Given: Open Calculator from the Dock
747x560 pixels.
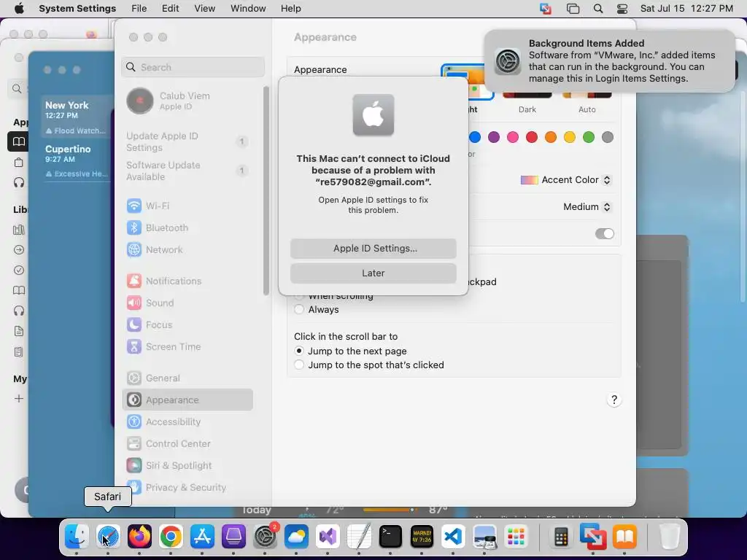Looking at the screenshot, I should [x=561, y=537].
